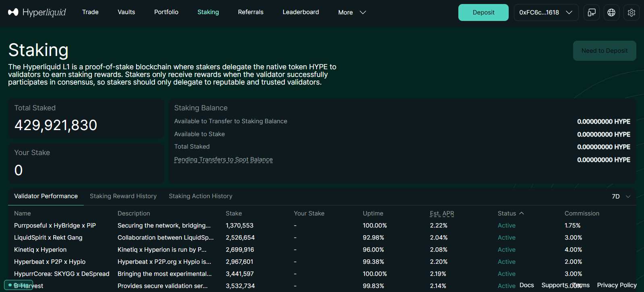
Task: Open the Docs link
Action: [527, 285]
